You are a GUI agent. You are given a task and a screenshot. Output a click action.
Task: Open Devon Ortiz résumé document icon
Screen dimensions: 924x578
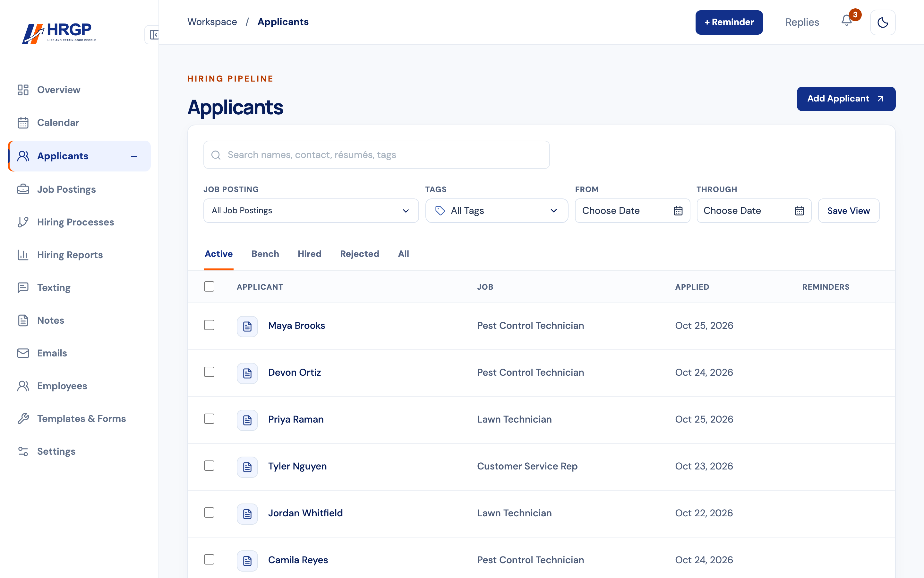pyautogui.click(x=247, y=373)
